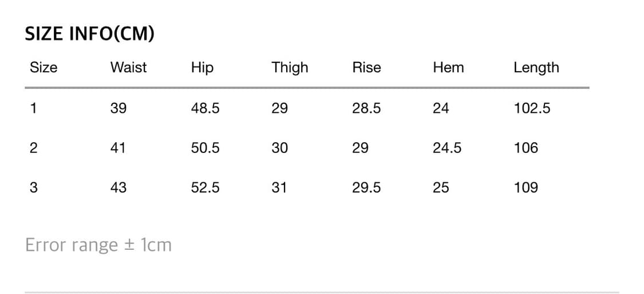Select the length value 102.5

click(532, 108)
